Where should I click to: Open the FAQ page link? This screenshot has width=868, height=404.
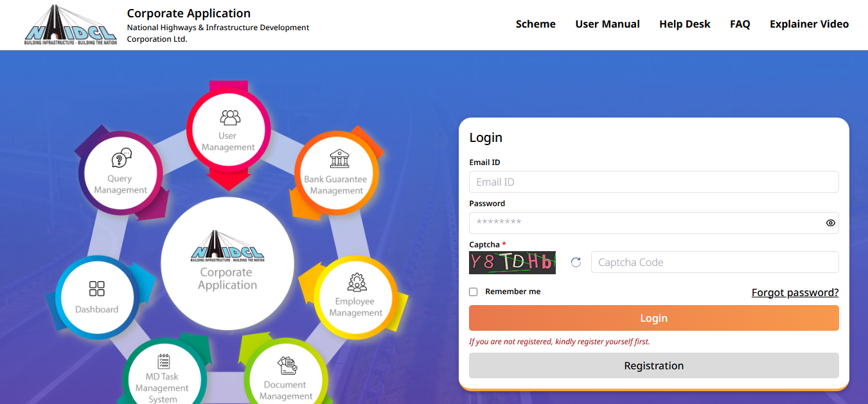(x=740, y=24)
